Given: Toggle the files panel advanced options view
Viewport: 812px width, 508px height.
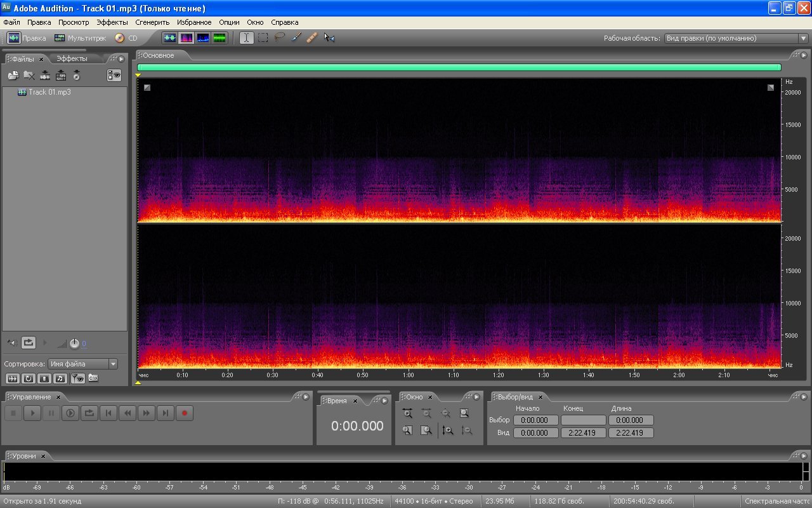Looking at the screenshot, I should (114, 76).
